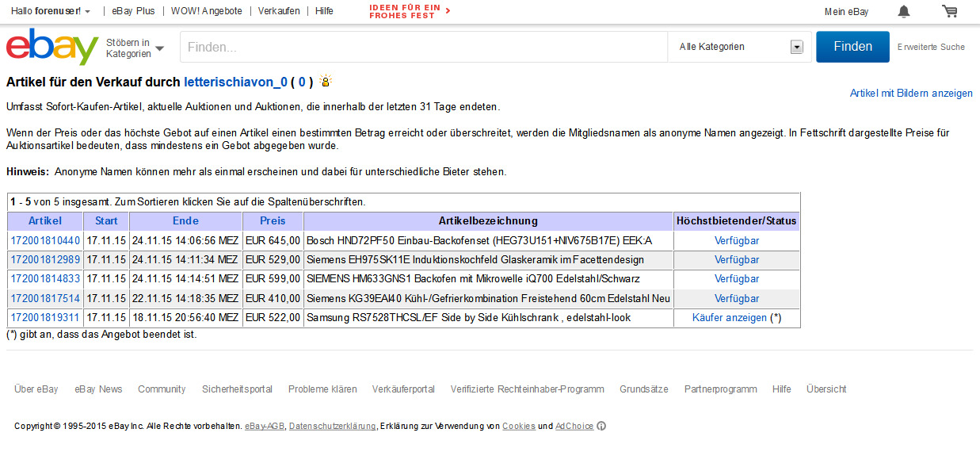Select the Siemens EH975SK11E Induktionskochfeld description
Image resolution: width=980 pixels, height=471 pixels.
475,259
